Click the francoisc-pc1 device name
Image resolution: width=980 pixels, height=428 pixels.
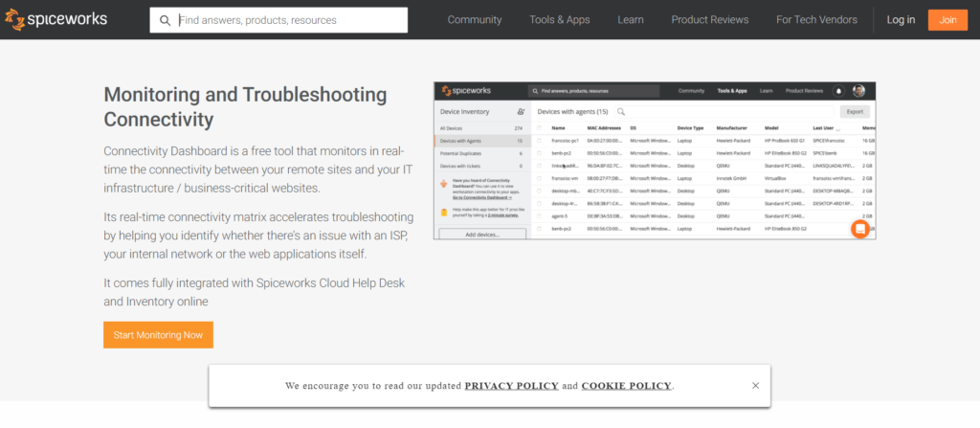pos(565,141)
